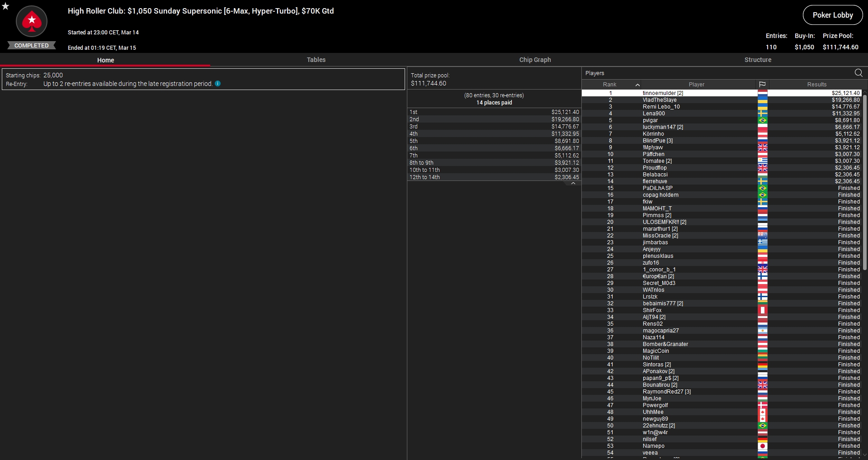Click the Results column header
The width and height of the screenshot is (868, 460).
(x=816, y=85)
